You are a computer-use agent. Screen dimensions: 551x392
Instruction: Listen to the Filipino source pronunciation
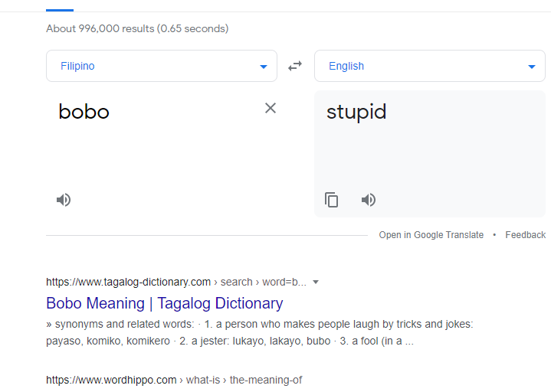[64, 200]
